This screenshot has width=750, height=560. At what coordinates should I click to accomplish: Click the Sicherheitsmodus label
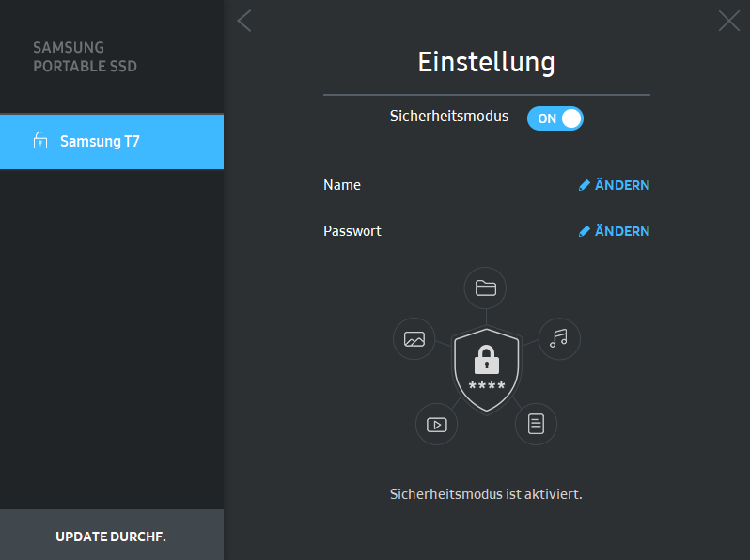tap(449, 117)
